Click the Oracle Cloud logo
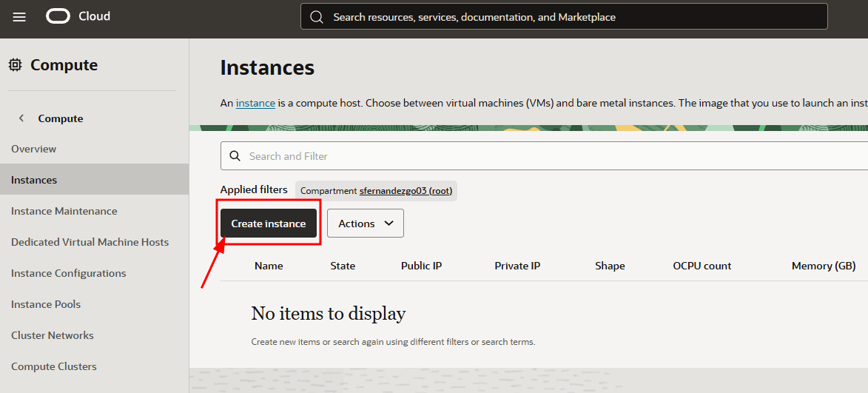The height and width of the screenshot is (393, 868). click(x=58, y=16)
